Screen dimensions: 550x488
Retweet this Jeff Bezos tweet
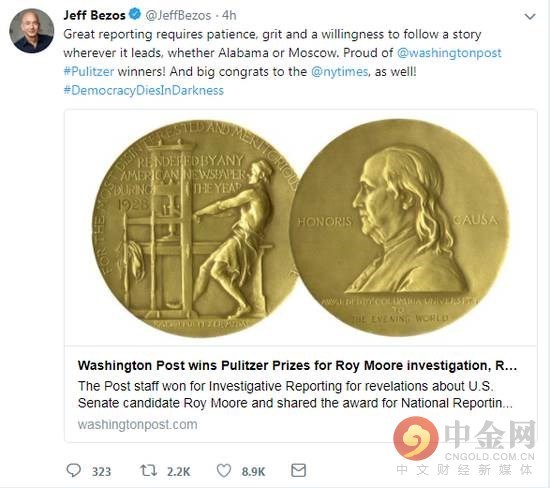[x=148, y=470]
